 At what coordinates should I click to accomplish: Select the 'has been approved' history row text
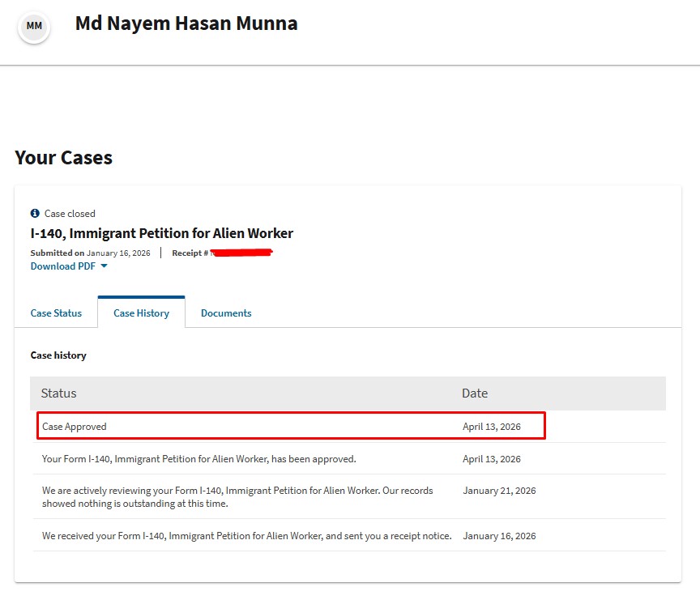click(x=198, y=459)
